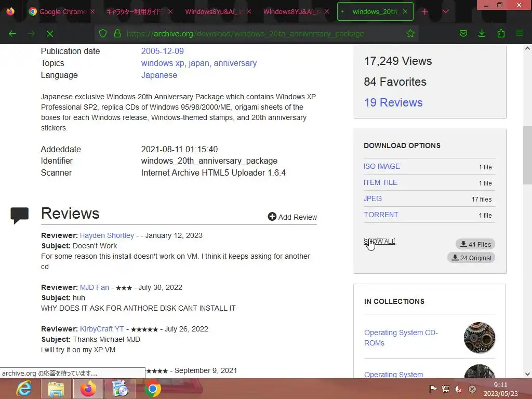Open the anniversary topic link

235,63
